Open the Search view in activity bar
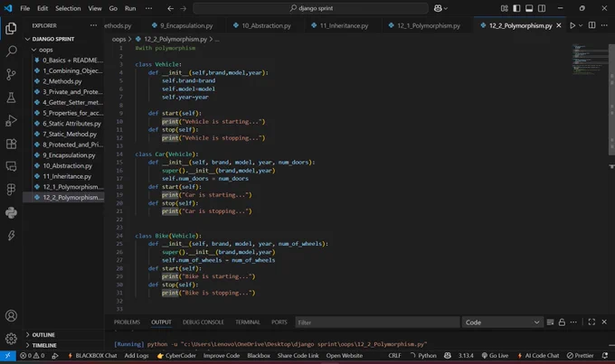615x364 pixels. pyautogui.click(x=11, y=51)
